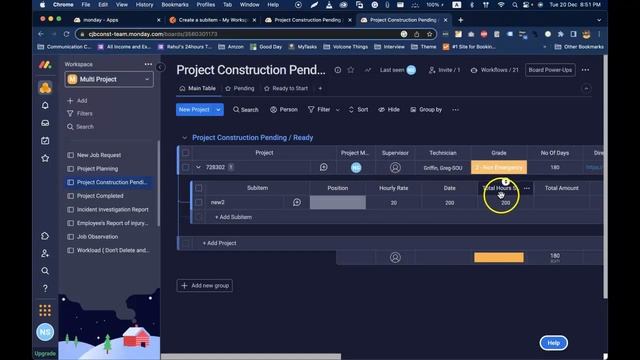
Task: Switch to the Main Table tab
Action: click(x=198, y=88)
